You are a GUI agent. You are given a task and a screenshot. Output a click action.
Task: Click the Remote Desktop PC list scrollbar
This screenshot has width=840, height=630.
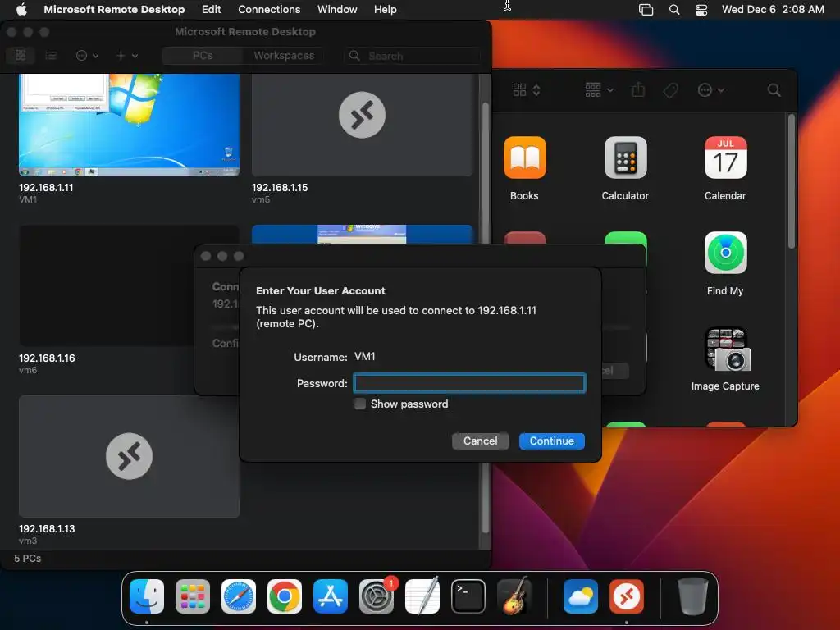(x=486, y=317)
